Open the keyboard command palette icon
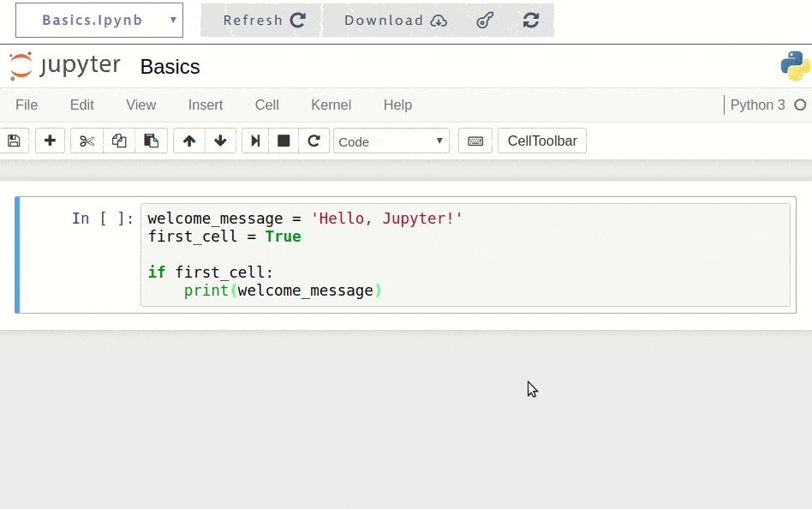The image size is (812, 509). click(x=475, y=141)
